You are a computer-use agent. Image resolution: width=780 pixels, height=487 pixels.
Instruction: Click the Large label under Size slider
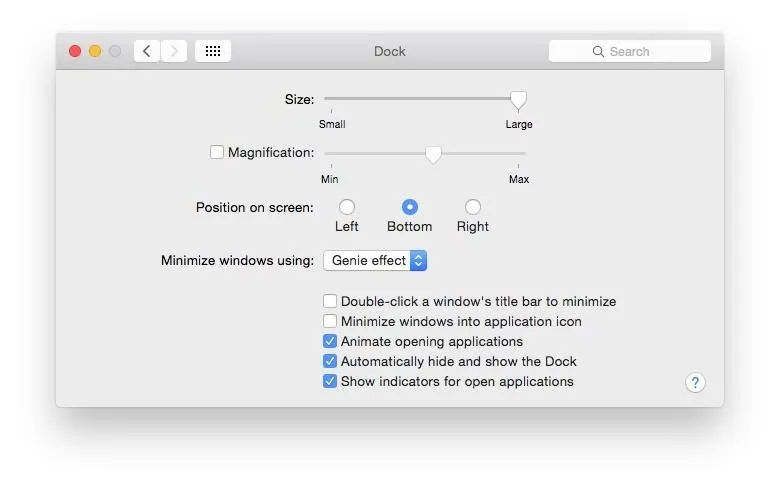point(519,124)
